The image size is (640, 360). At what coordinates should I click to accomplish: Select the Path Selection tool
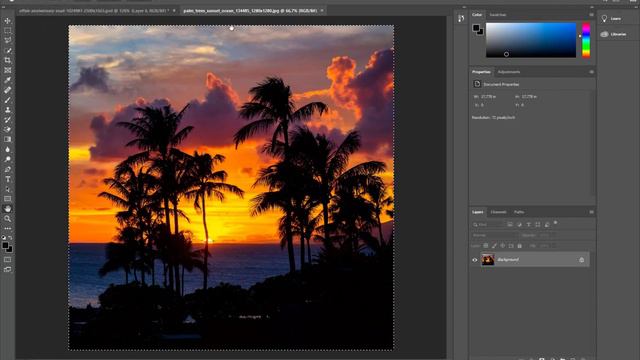tap(8, 189)
